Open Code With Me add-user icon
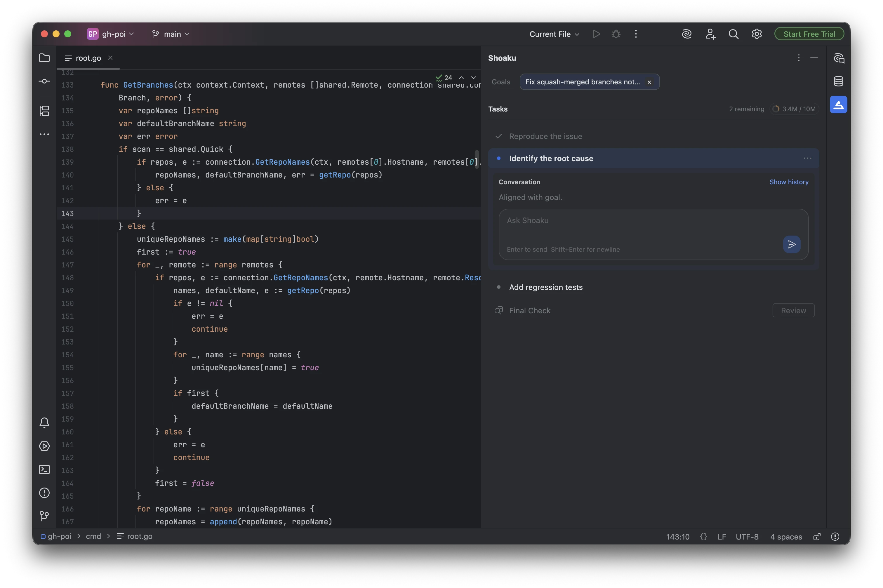883x588 pixels. click(710, 34)
